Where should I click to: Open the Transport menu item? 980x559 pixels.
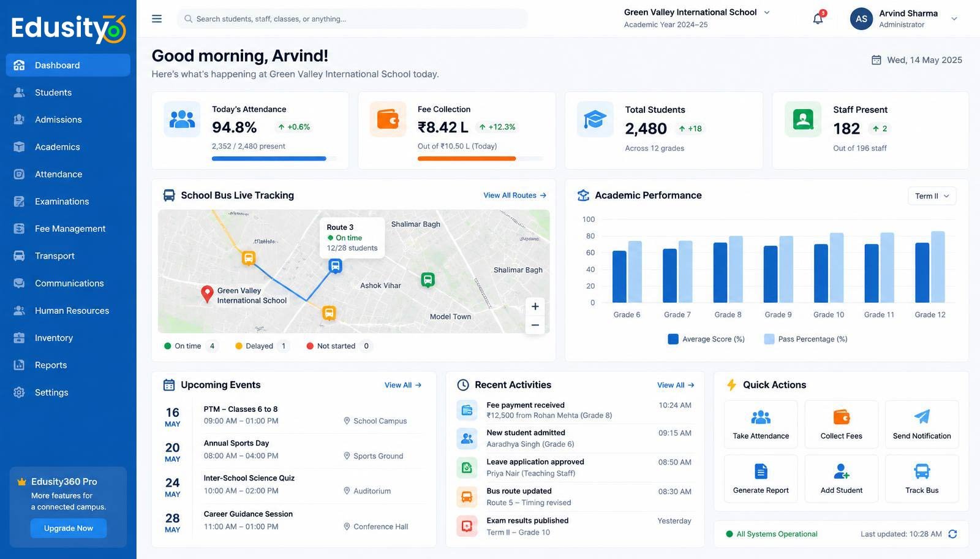pos(68,256)
